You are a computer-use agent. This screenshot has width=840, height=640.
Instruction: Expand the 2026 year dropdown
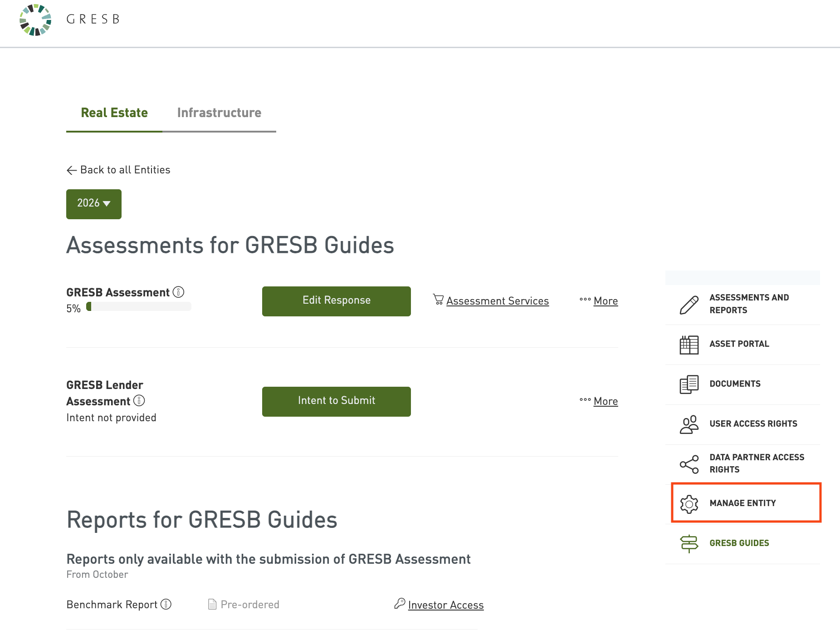click(x=94, y=204)
